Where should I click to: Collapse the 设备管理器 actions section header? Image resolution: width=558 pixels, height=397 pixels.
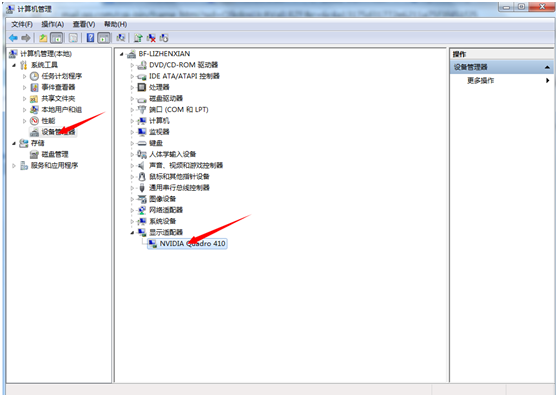pyautogui.click(x=501, y=67)
